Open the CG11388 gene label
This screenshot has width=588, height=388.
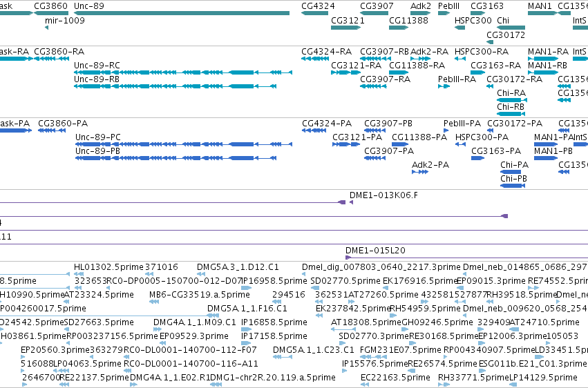[x=408, y=20]
